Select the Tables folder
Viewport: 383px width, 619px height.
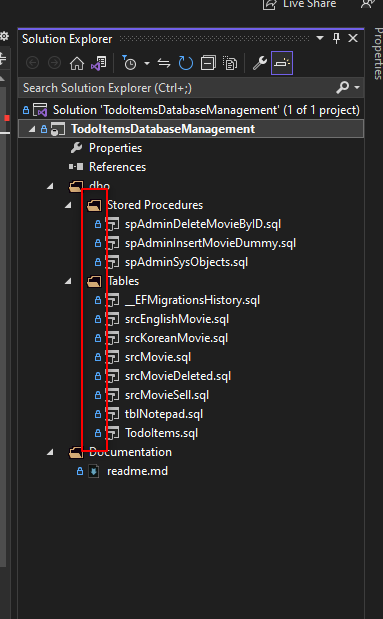click(x=123, y=281)
